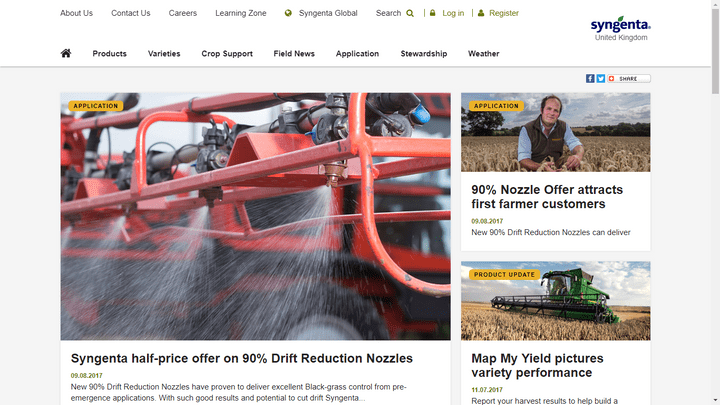
Task: Click the padlock icon next to Log in
Action: 433,13
